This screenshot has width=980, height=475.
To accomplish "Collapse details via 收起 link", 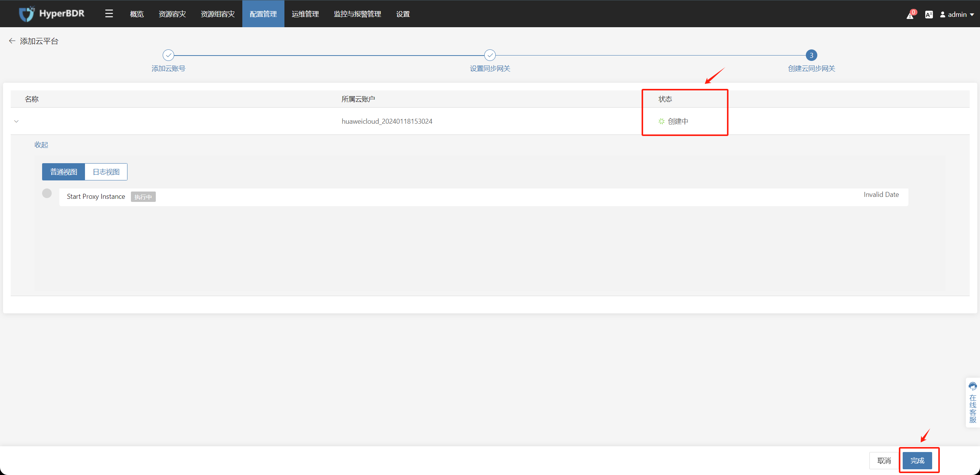I will tap(41, 145).
